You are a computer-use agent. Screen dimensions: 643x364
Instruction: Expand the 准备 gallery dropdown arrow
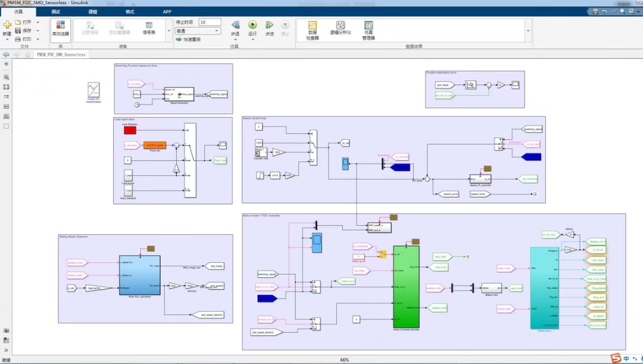point(168,31)
